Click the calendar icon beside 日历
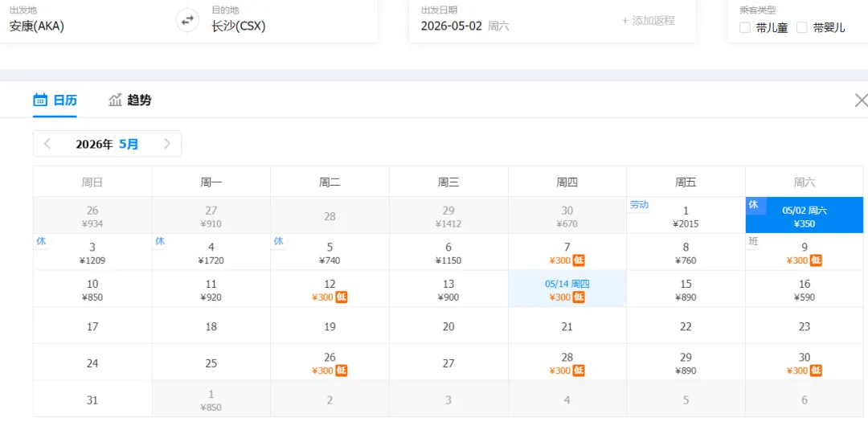 point(40,100)
